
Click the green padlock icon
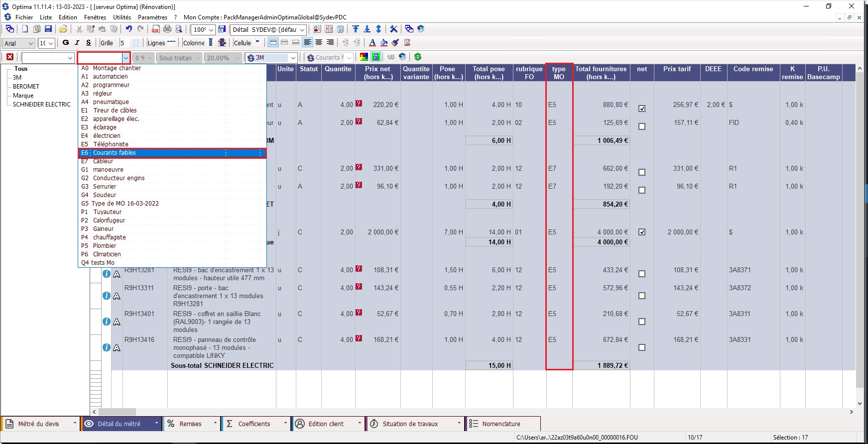click(x=376, y=57)
